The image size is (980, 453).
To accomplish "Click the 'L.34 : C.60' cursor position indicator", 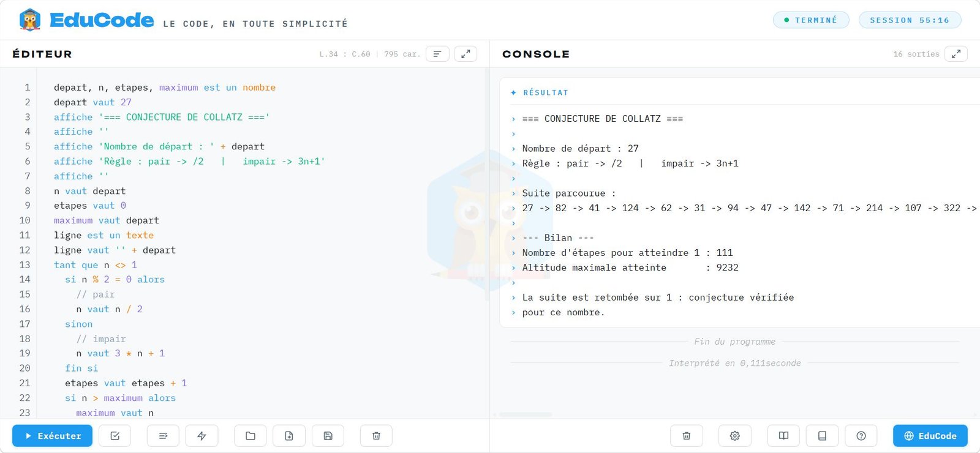I will coord(345,54).
